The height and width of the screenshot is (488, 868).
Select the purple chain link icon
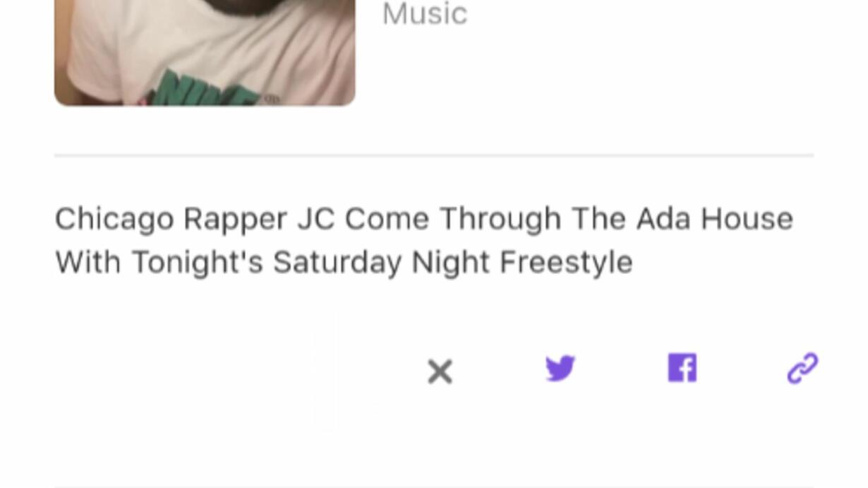click(x=802, y=369)
